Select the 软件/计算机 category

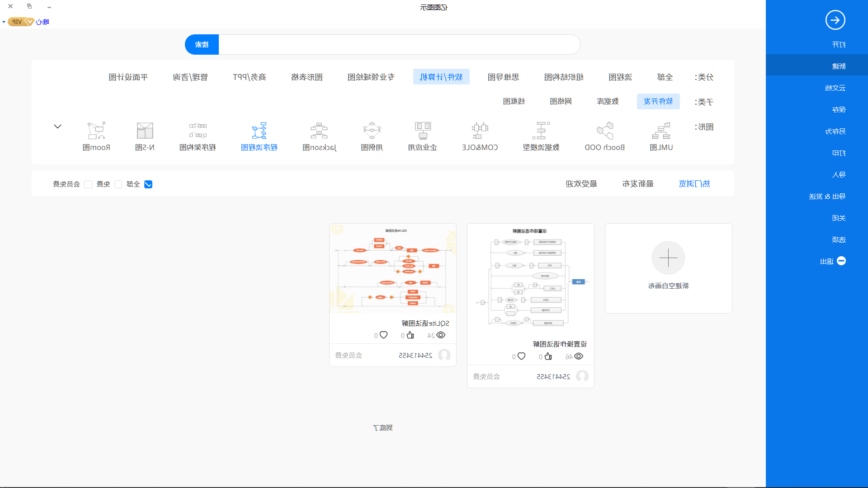441,77
